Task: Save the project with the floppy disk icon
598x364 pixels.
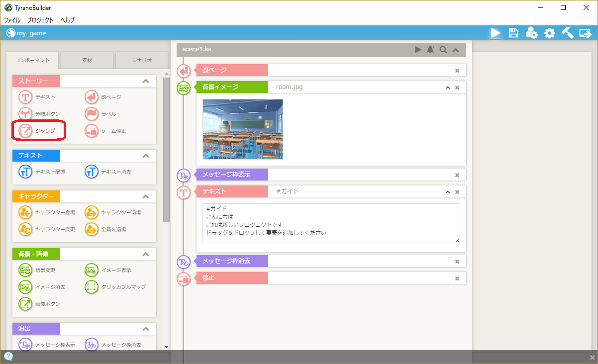Action: [x=513, y=33]
